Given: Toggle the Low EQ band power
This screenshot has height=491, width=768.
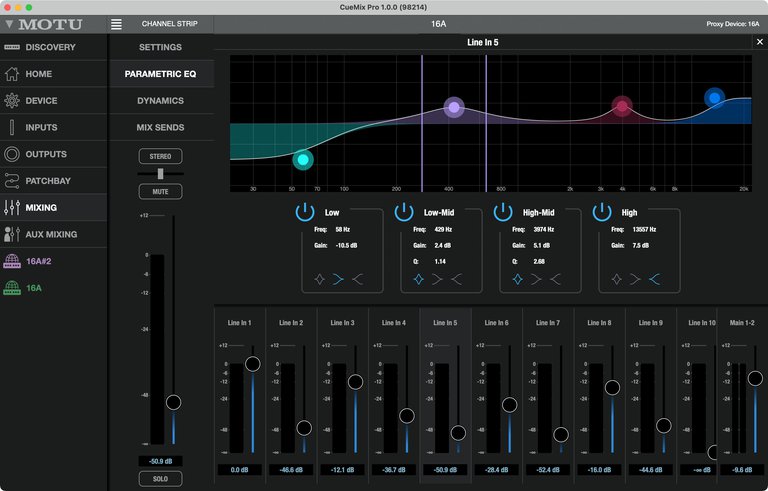Looking at the screenshot, I should click(304, 212).
